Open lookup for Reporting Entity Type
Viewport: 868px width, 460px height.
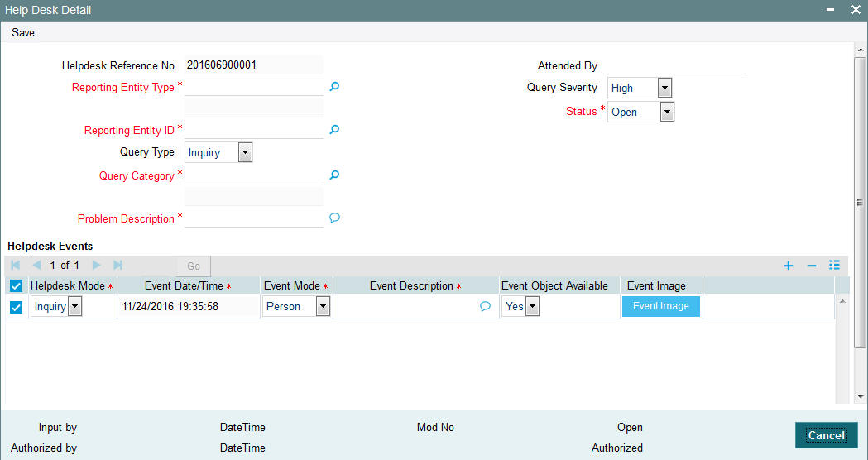coord(334,86)
